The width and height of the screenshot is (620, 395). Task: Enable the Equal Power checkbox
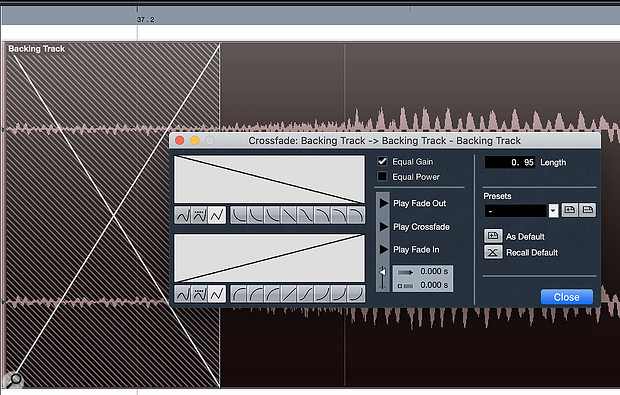tap(382, 176)
